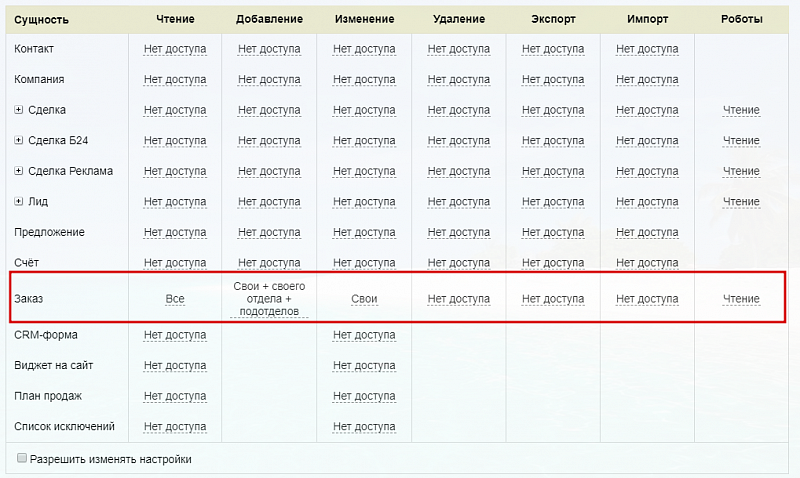Image resolution: width=800 pixels, height=478 pixels.
Task: Change Роботы setting for Сделка Реклама
Action: tap(741, 171)
